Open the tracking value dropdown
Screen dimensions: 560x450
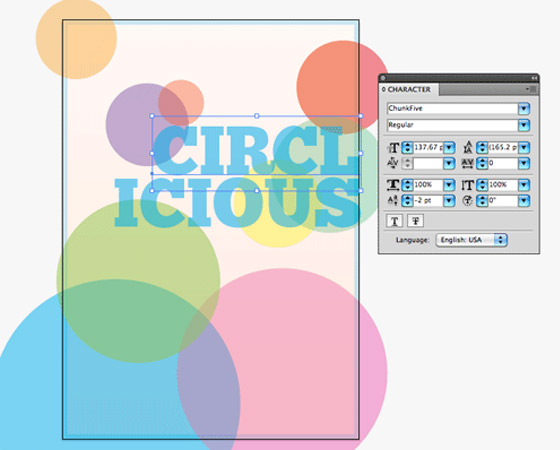click(524, 163)
